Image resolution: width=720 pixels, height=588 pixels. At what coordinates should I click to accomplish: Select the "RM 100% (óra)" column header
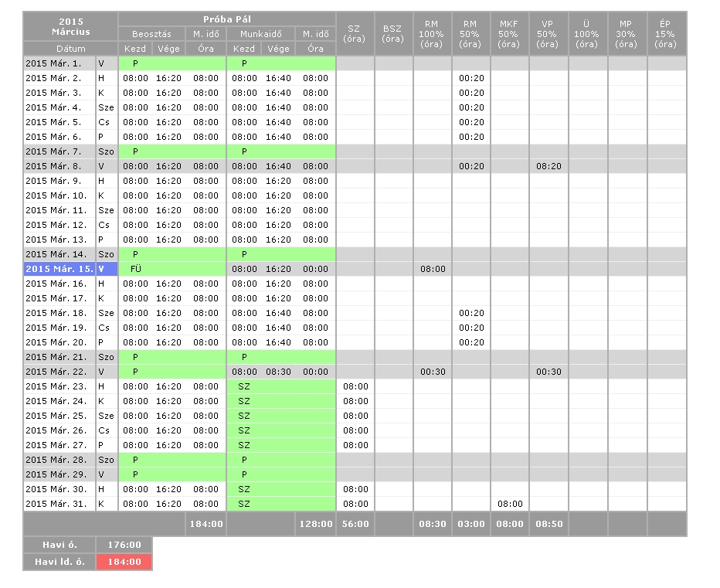(432, 34)
